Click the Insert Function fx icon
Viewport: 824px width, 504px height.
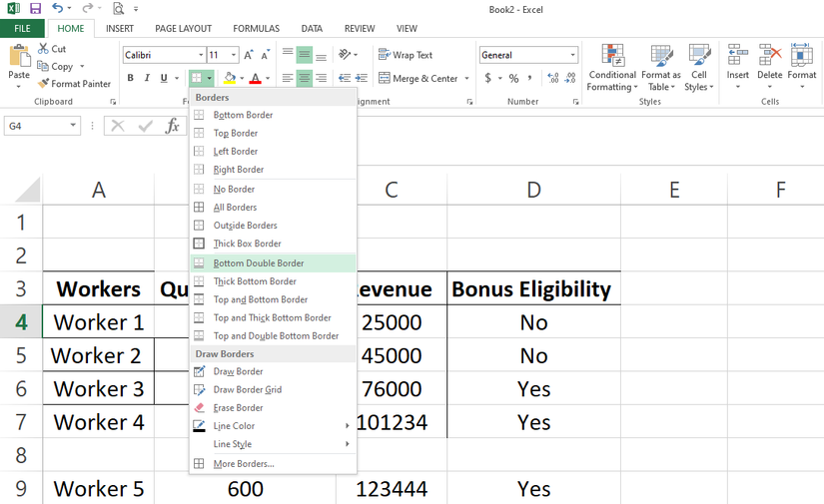(173, 126)
